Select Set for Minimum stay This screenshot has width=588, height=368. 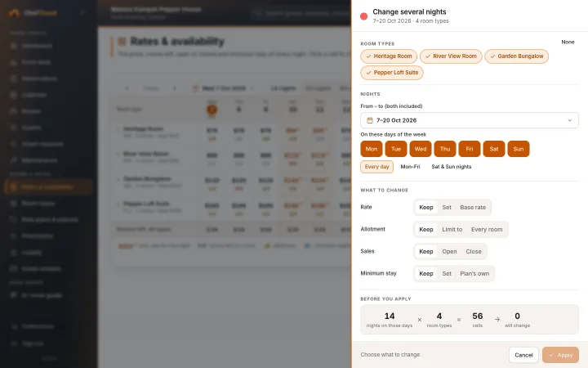coord(447,274)
